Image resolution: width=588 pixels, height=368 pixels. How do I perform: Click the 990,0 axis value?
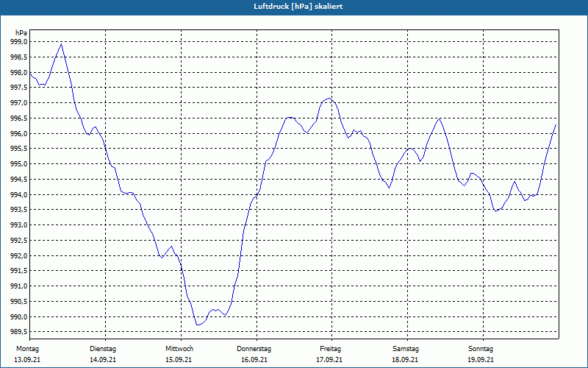19,316
